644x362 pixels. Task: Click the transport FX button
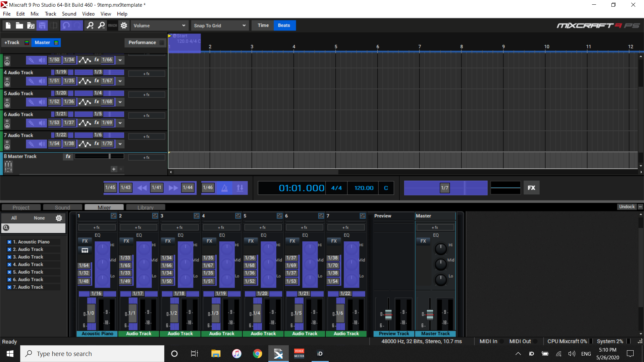tap(531, 188)
